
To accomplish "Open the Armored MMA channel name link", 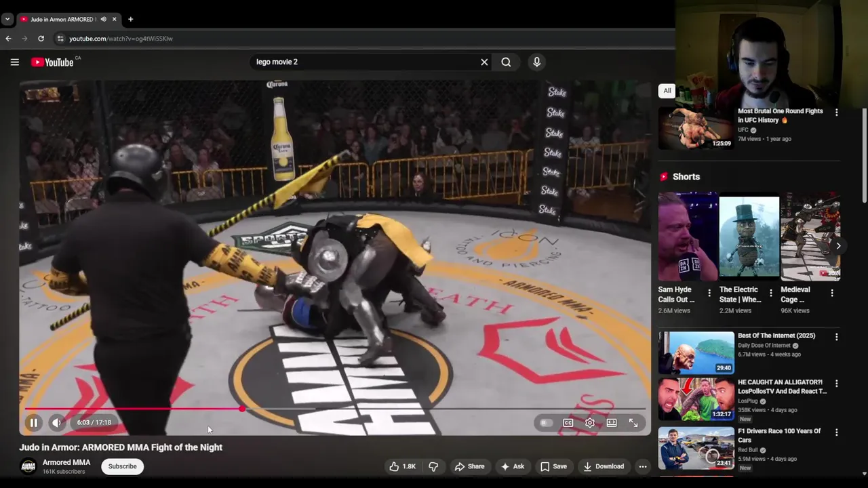I will click(66, 462).
